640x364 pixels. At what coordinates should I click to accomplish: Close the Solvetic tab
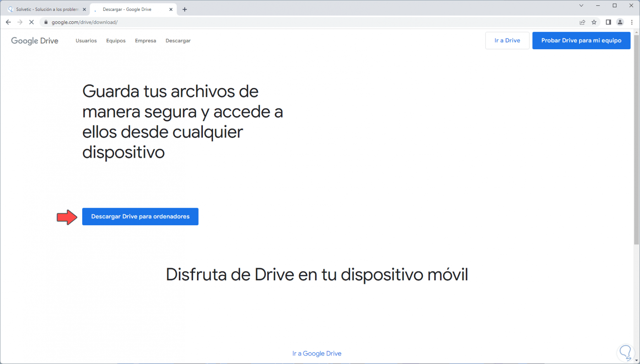pyautogui.click(x=84, y=9)
